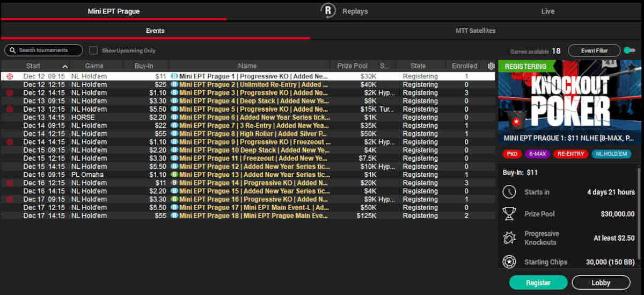
Task: Select Mini EPT Prague 11 Freezeout row
Action: (x=248, y=159)
